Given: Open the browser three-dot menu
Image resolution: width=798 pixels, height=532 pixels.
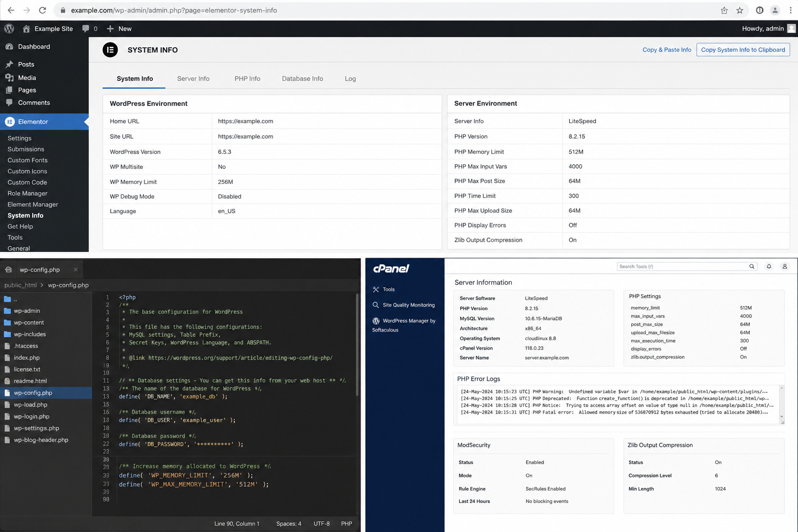Looking at the screenshot, I should click(x=790, y=10).
